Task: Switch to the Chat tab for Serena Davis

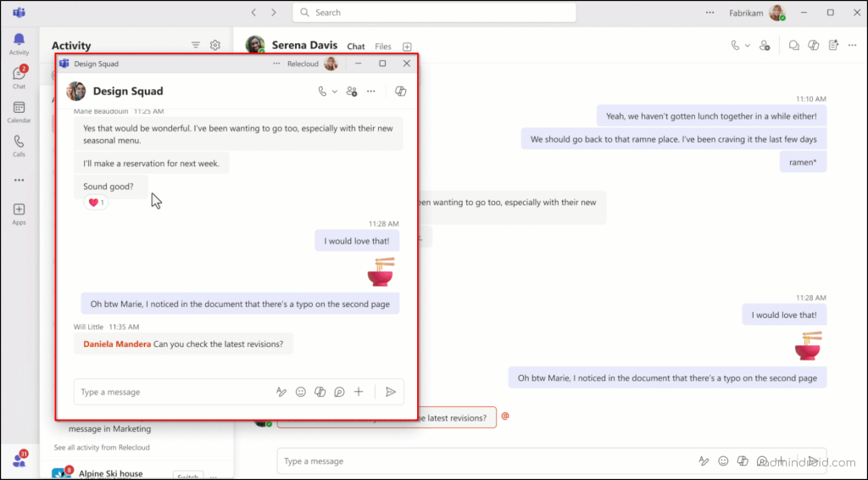Action: pos(355,47)
